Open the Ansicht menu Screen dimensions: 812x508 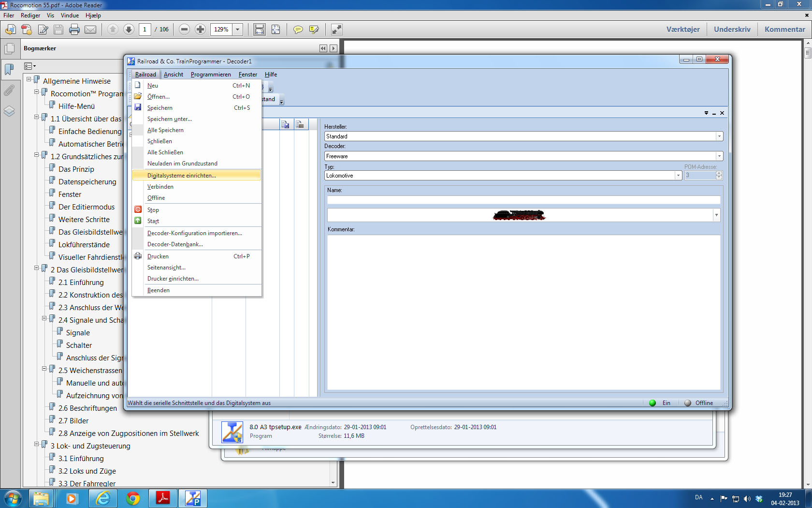tap(173, 75)
